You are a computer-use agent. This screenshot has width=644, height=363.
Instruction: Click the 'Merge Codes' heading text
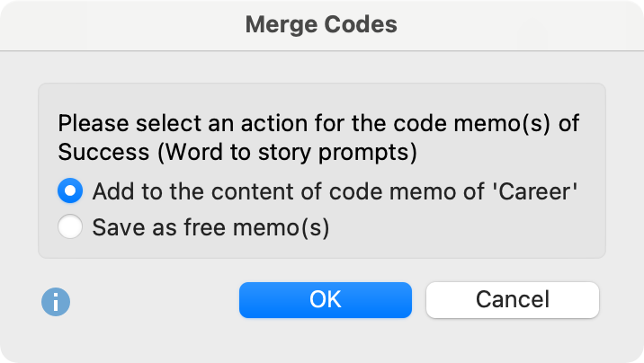tap(321, 24)
